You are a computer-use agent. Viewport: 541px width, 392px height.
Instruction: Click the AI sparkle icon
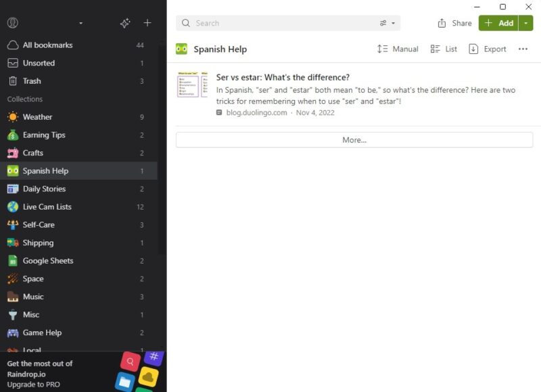[x=125, y=23]
